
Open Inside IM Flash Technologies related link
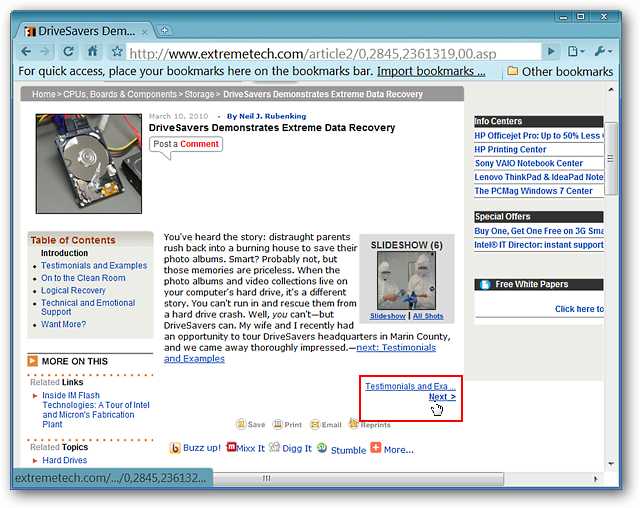click(x=96, y=410)
